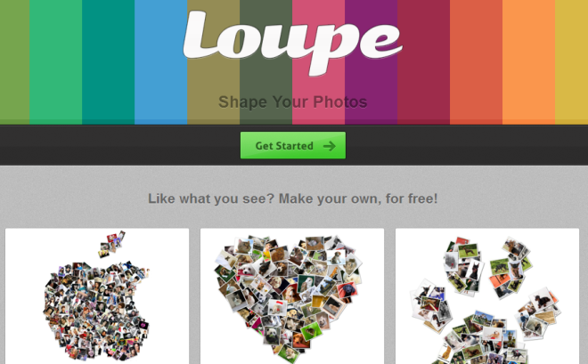Click the Shape Your Photos tagline
Screen dimensions: 588x364
click(x=293, y=101)
